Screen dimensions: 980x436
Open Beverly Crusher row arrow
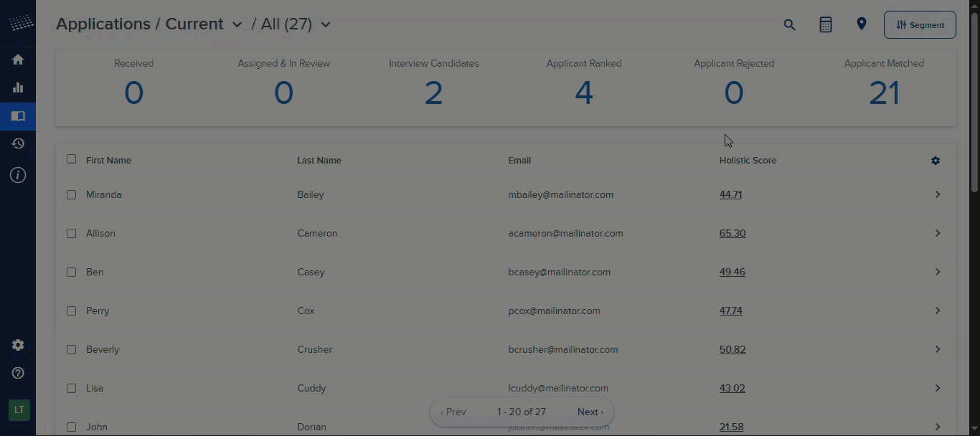(x=938, y=349)
